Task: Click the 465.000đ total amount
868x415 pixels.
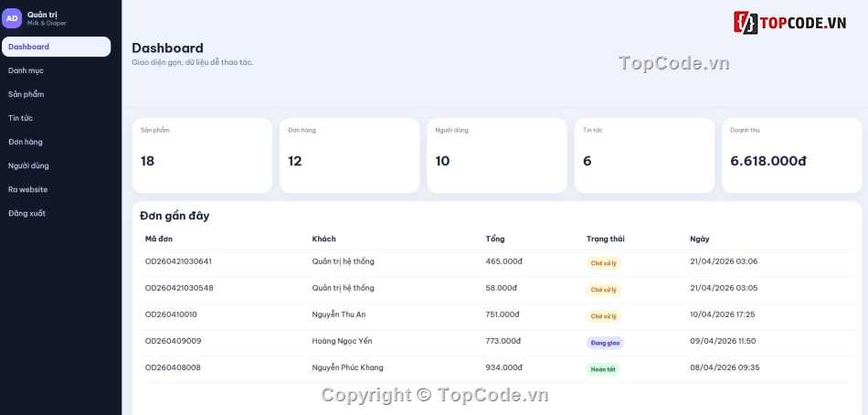Action: tap(503, 261)
